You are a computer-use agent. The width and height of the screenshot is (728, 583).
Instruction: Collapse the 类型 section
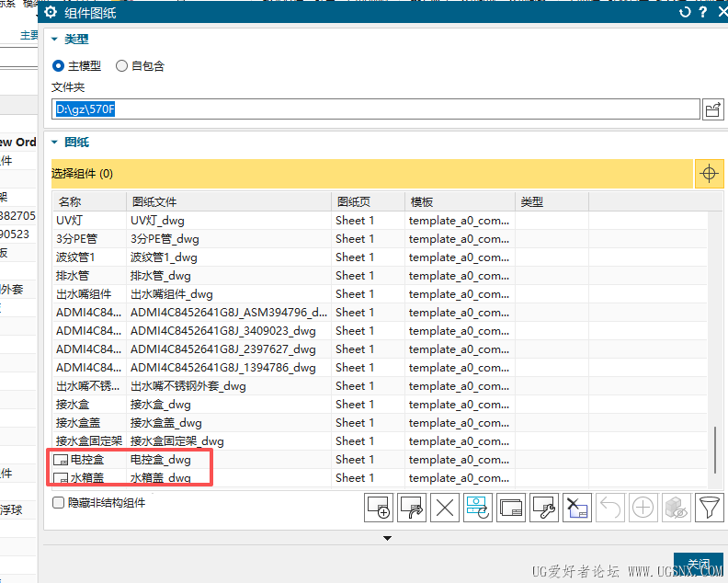[54, 40]
